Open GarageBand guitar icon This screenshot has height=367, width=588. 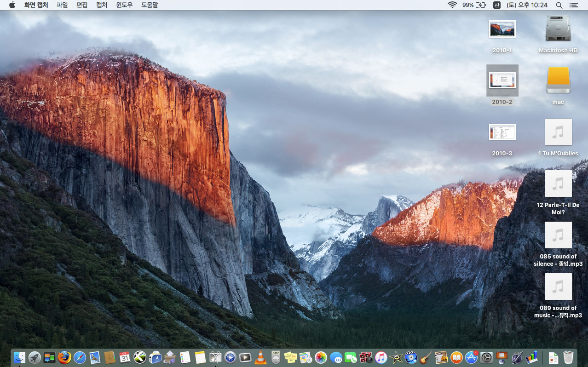pyautogui.click(x=426, y=357)
